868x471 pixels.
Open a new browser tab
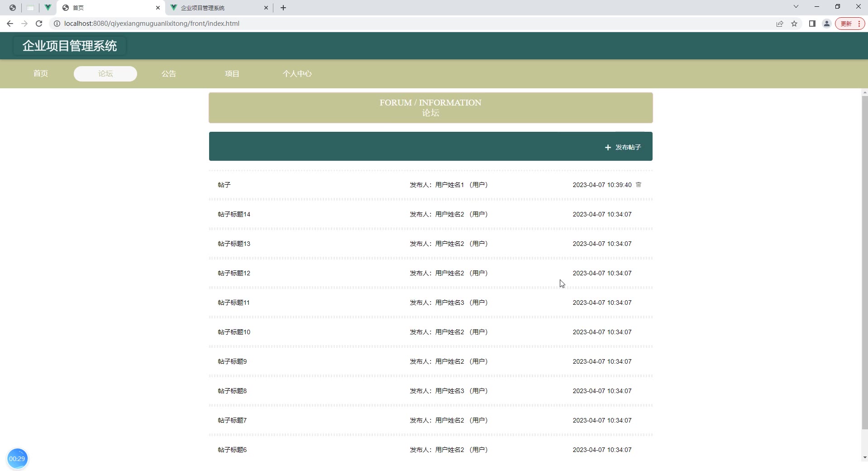point(283,8)
